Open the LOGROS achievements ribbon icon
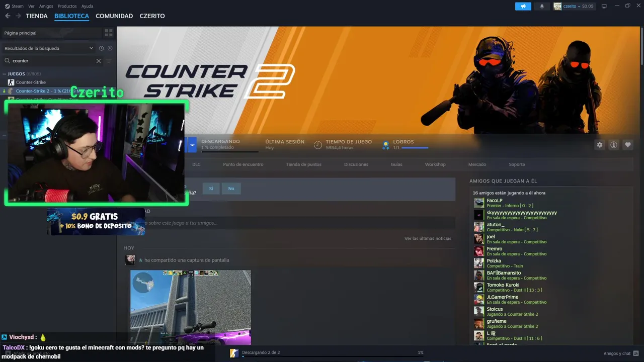The height and width of the screenshot is (362, 644). pos(385,145)
